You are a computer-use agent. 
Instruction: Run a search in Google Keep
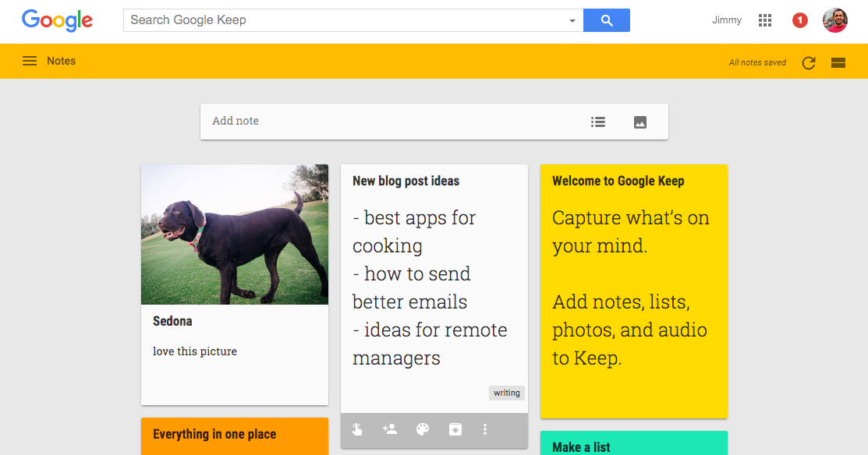(607, 19)
